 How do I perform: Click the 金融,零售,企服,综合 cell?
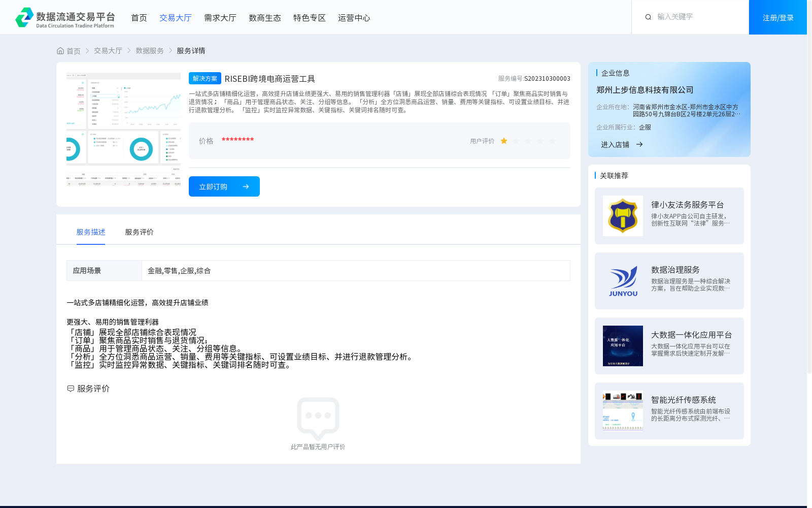356,271
